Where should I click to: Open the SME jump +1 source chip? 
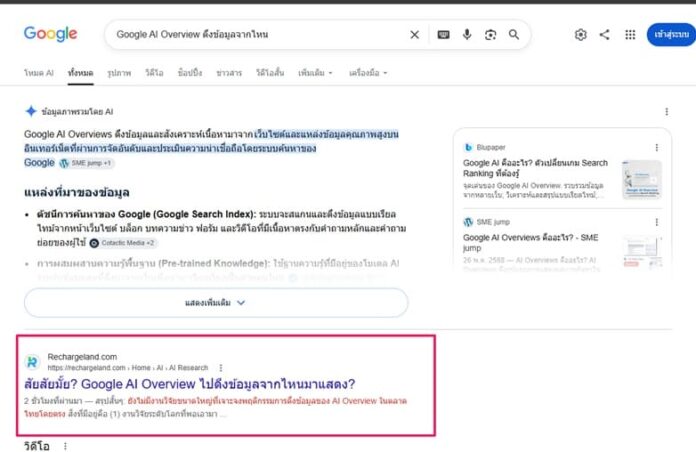[x=87, y=163]
